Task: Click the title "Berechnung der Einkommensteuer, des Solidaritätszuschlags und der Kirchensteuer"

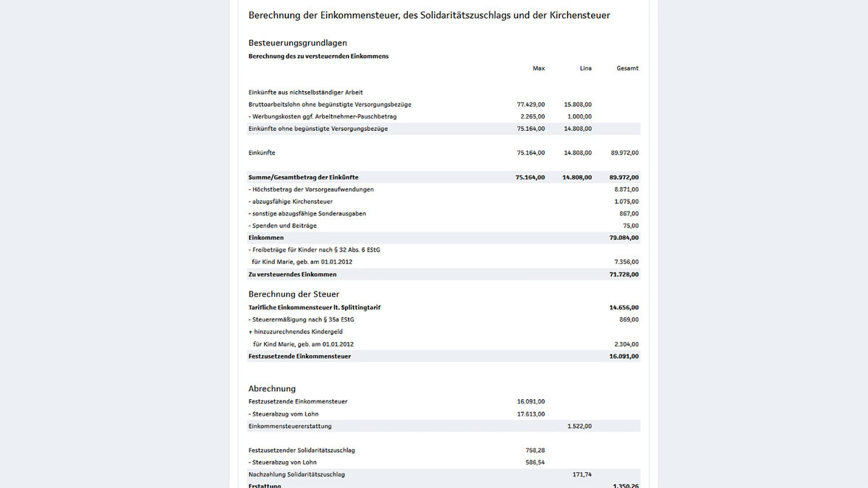Action: [x=429, y=15]
